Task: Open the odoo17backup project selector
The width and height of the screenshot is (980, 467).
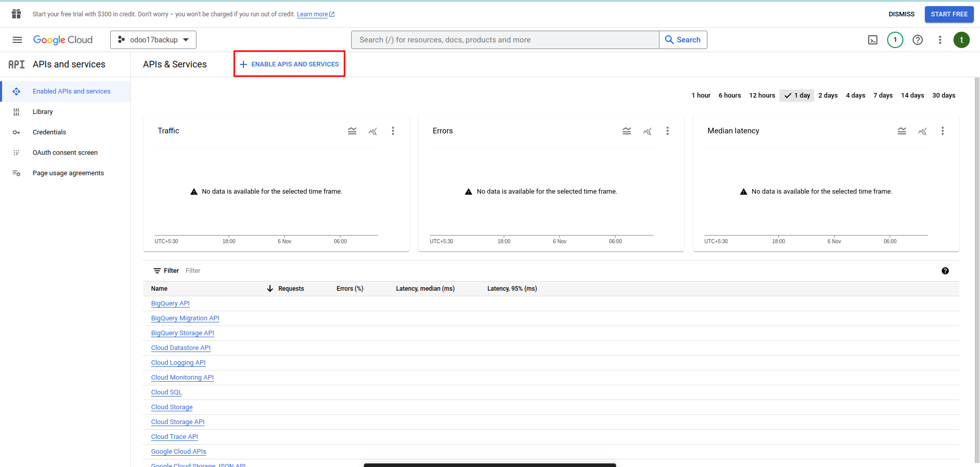Action: [153, 40]
